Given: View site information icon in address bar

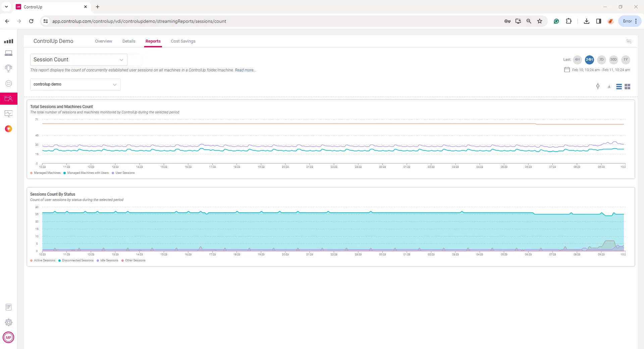Looking at the screenshot, I should tap(46, 21).
